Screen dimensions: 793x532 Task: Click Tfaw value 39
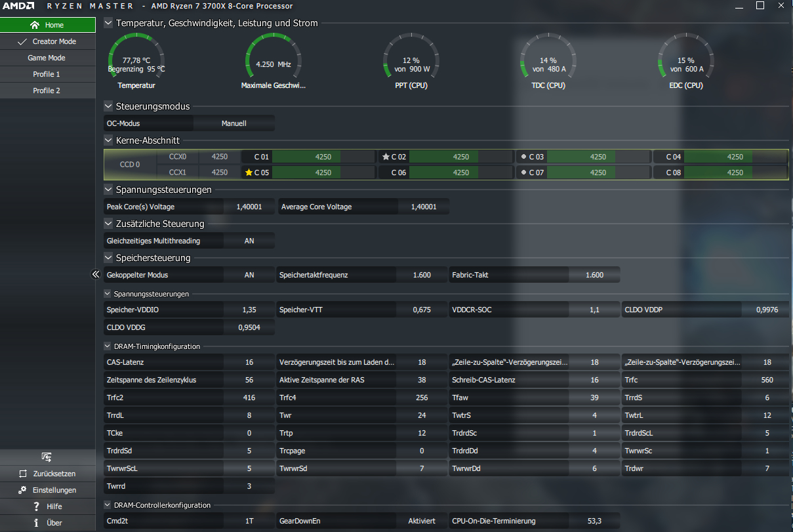[594, 398]
